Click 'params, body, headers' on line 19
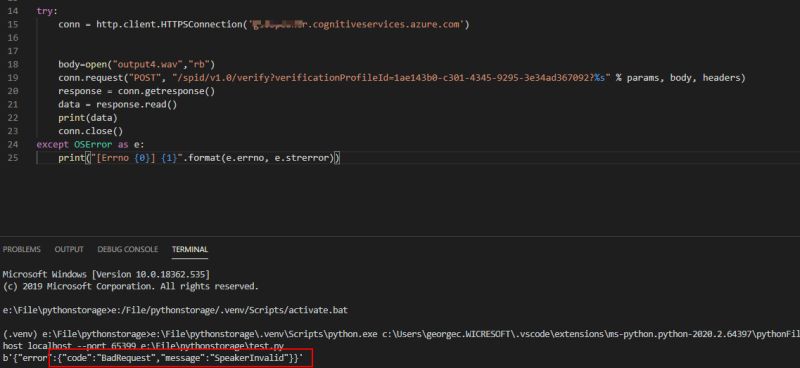 tap(683, 78)
